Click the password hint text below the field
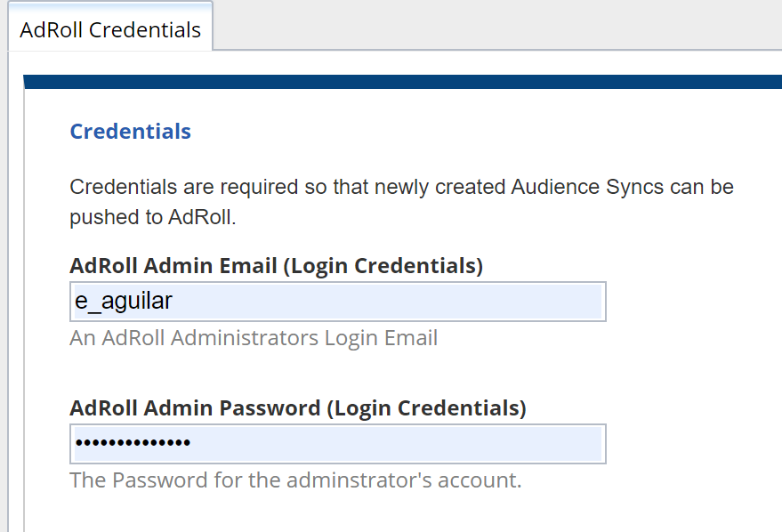 (294, 480)
